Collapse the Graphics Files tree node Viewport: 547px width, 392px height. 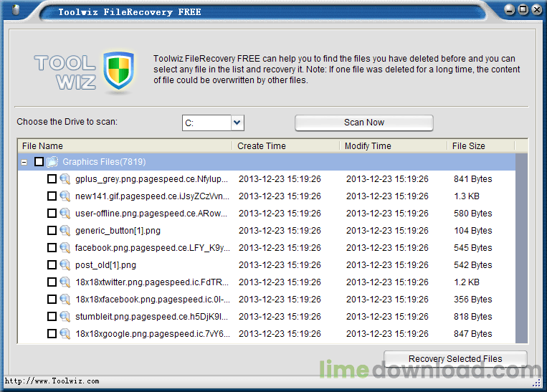click(x=24, y=163)
